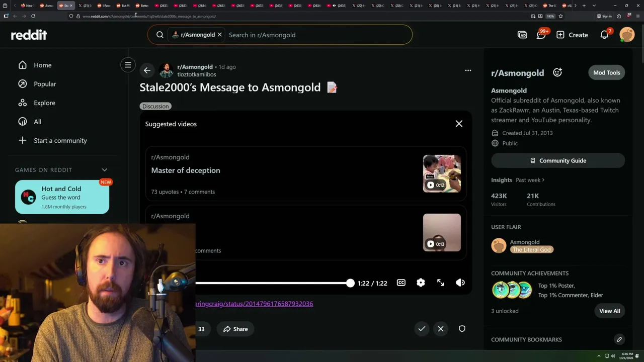Image resolution: width=644 pixels, height=362 pixels.
Task: Click the Discussion flair tag
Action: coord(155,106)
